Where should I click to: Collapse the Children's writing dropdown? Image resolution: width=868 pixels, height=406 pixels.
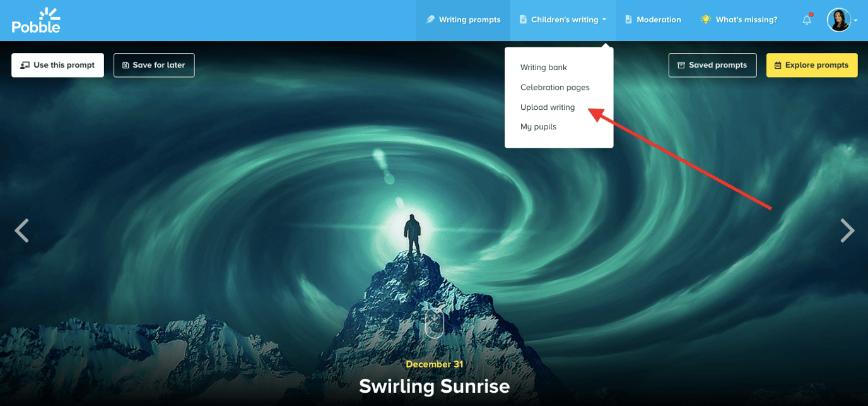point(563,20)
